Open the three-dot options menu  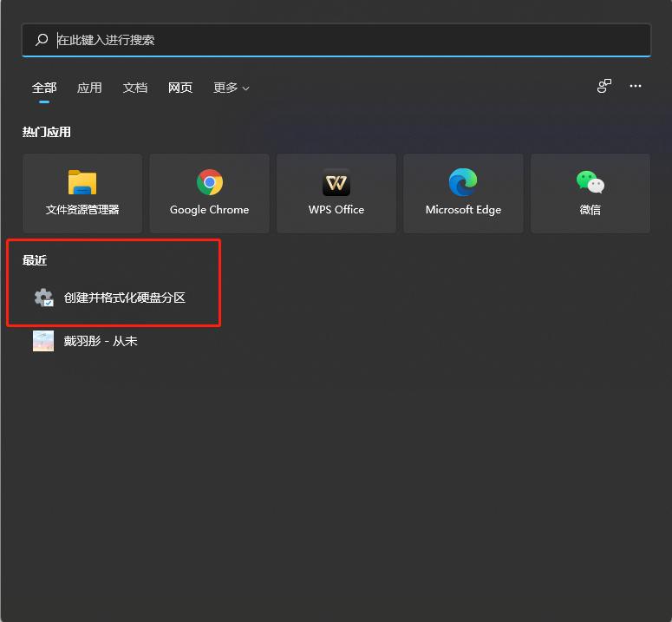tap(636, 86)
